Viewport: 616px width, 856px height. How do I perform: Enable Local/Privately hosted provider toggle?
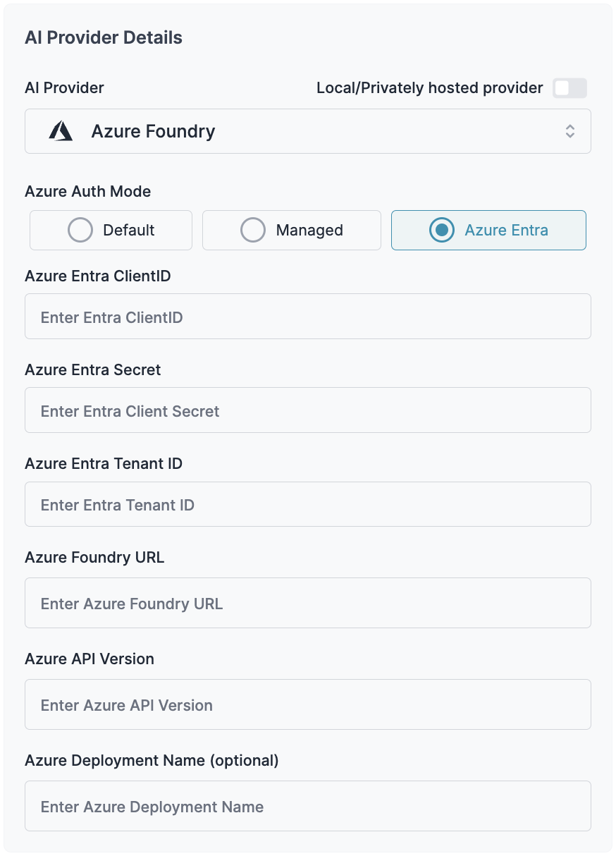click(569, 87)
